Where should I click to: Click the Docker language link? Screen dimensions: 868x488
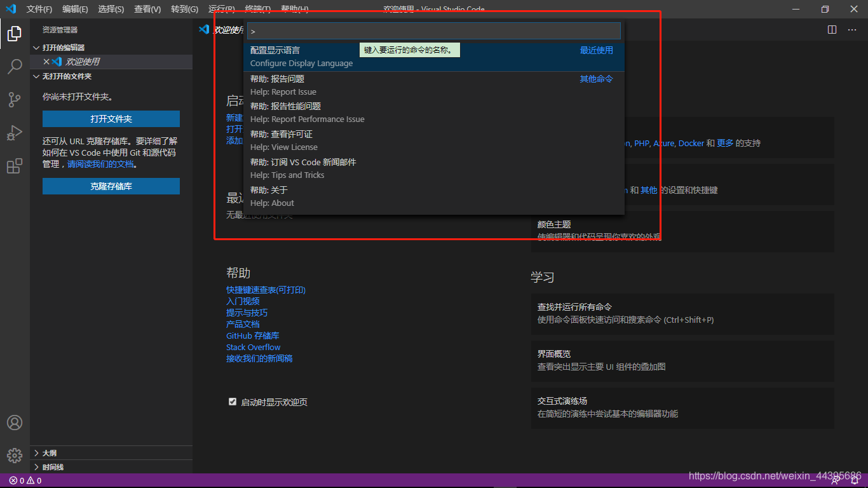point(691,143)
